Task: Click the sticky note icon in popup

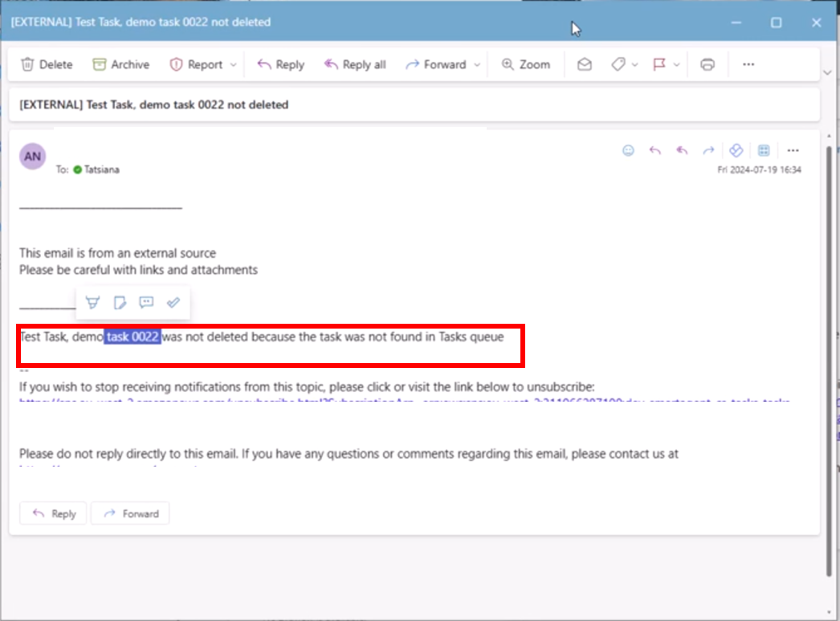Action: click(x=120, y=302)
